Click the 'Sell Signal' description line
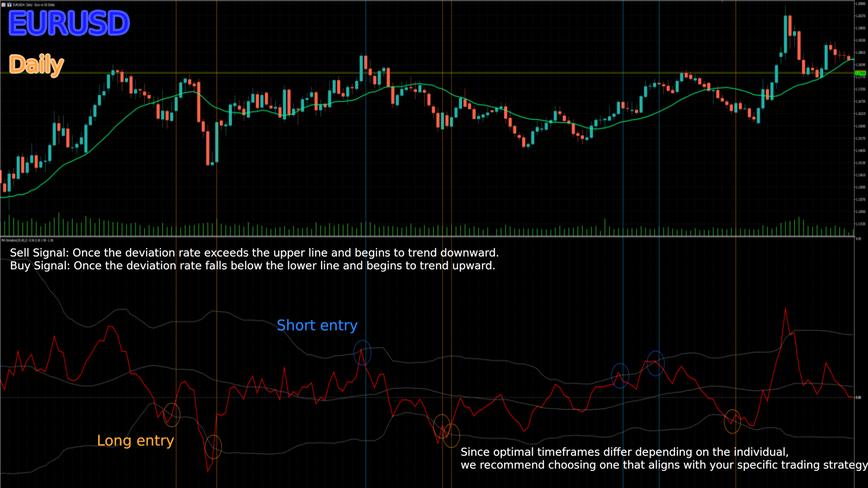 tap(254, 253)
